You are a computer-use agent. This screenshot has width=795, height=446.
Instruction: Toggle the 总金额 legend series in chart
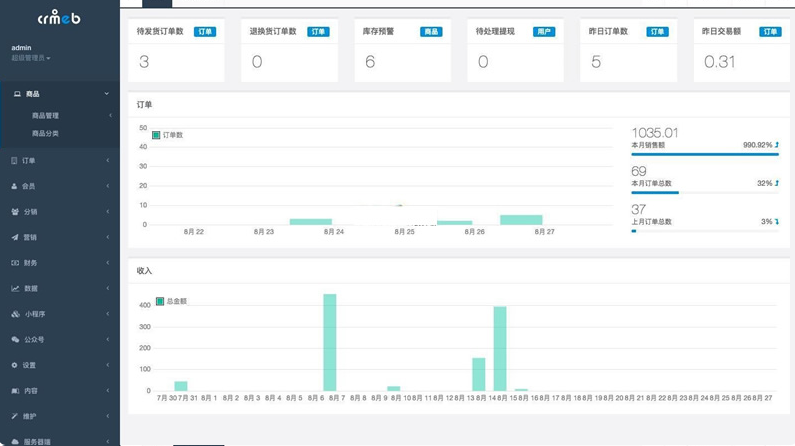tap(160, 301)
